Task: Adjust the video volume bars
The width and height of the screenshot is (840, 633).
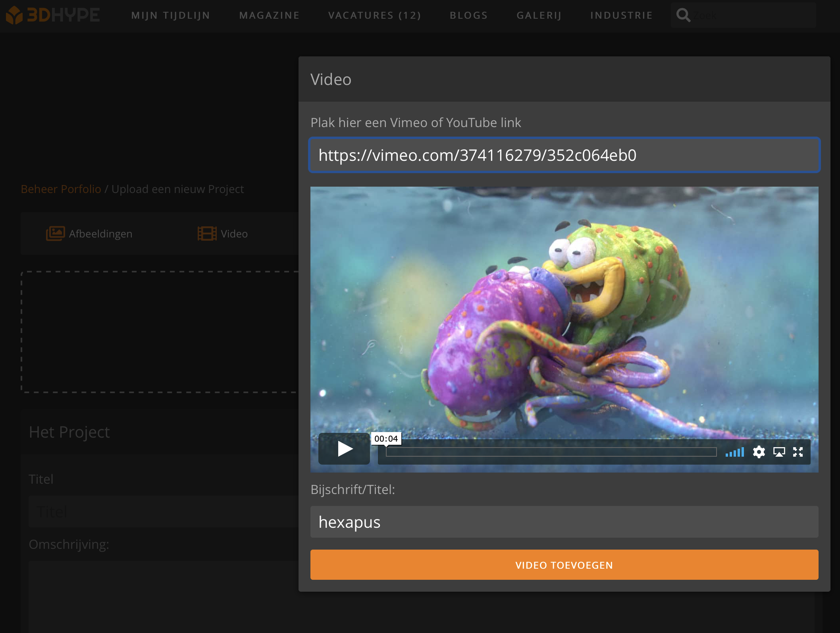Action: point(734,452)
